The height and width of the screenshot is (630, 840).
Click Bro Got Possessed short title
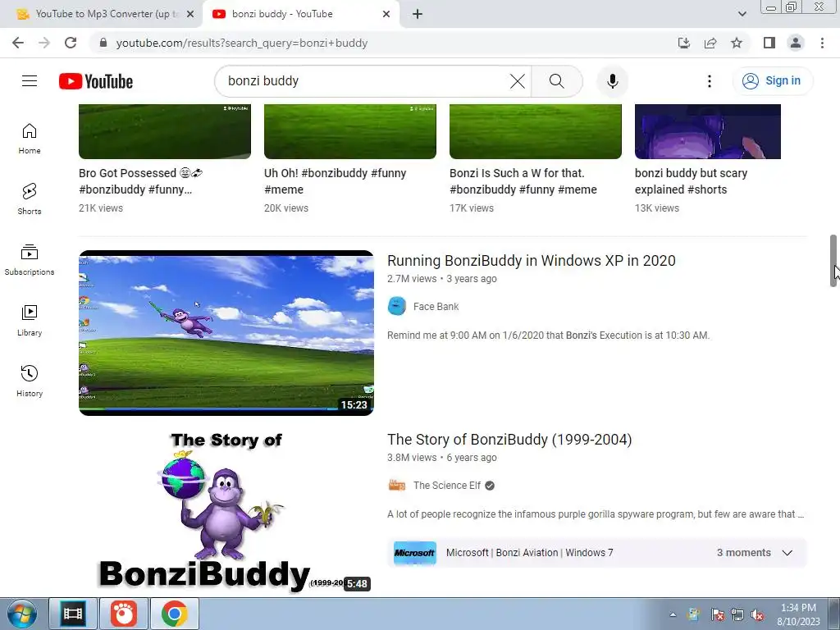[140, 181]
